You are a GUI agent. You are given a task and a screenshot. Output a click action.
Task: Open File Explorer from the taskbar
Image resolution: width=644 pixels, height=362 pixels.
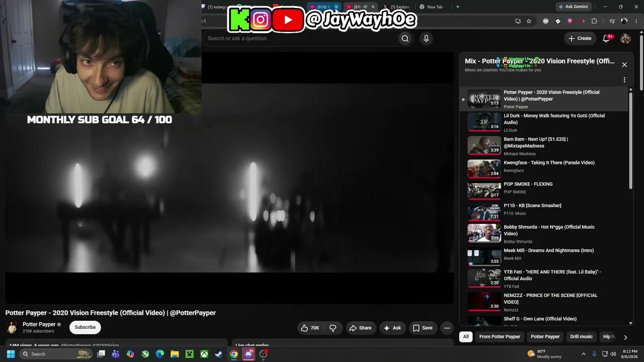click(x=175, y=354)
